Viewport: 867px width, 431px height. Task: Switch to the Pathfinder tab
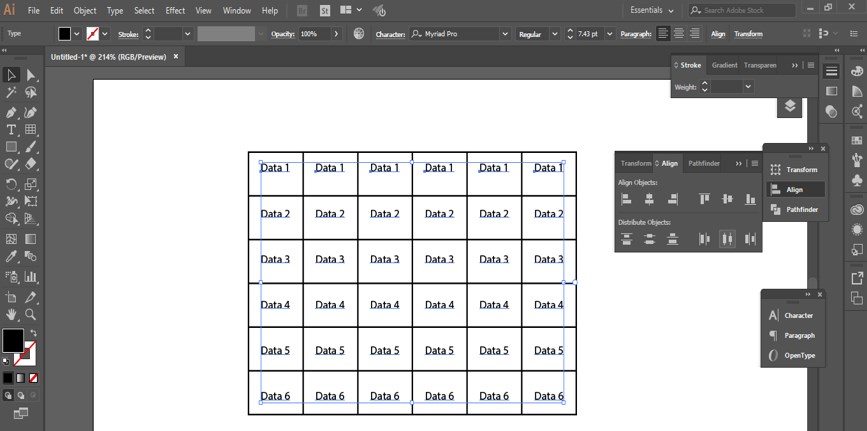coord(704,163)
